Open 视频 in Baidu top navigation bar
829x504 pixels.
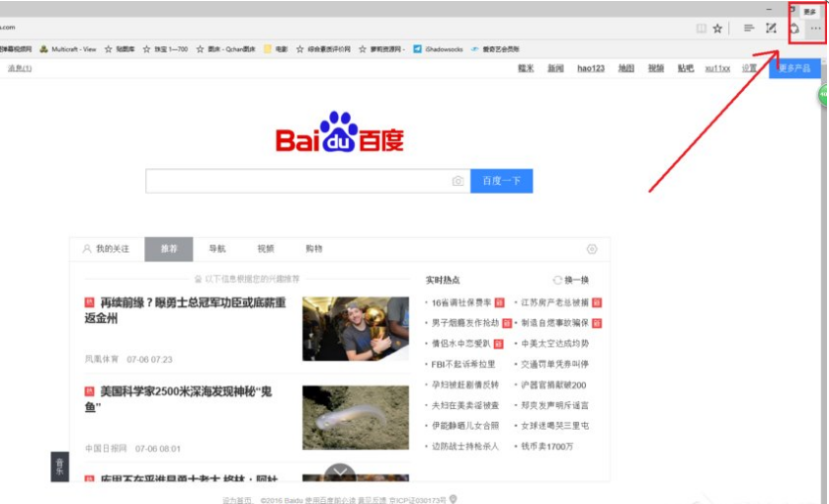point(655,68)
